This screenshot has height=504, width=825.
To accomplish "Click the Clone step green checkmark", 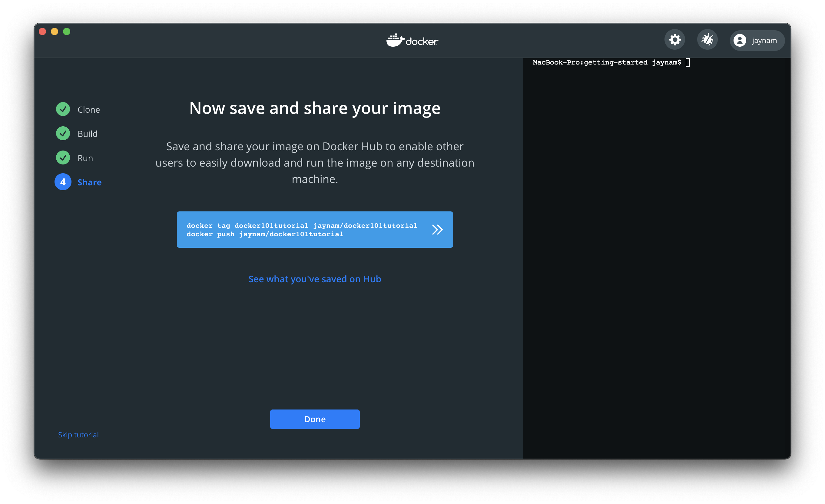I will tap(63, 109).
